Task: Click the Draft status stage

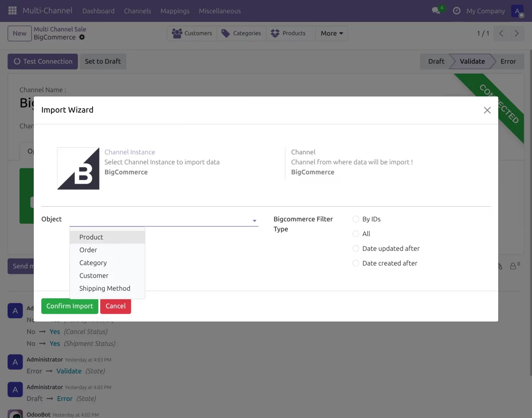Action: (436, 61)
